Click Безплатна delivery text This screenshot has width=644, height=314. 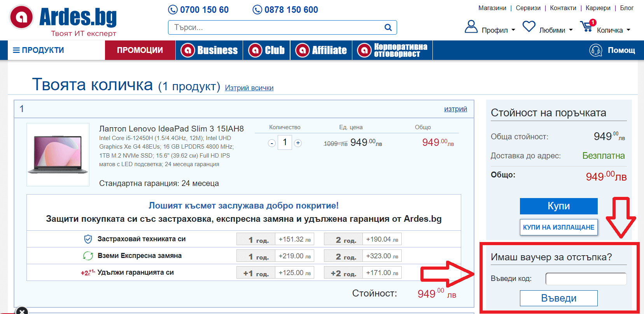coord(604,156)
